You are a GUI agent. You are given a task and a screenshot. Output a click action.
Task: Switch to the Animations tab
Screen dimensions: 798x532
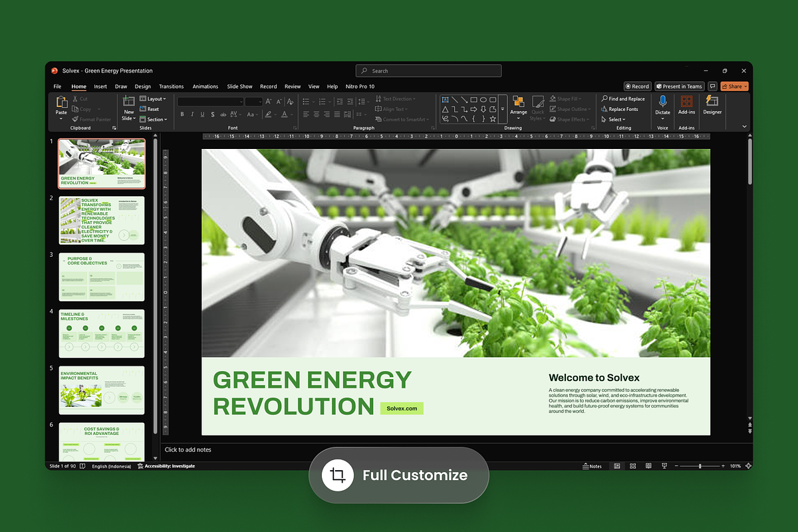click(205, 86)
